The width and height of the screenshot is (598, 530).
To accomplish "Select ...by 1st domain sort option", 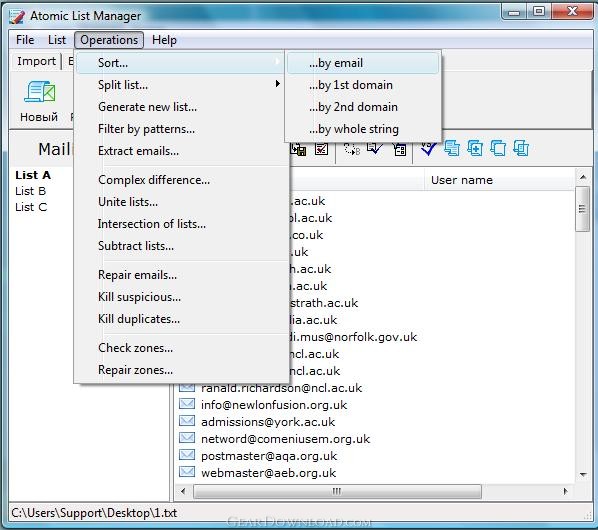I will tap(363, 85).
